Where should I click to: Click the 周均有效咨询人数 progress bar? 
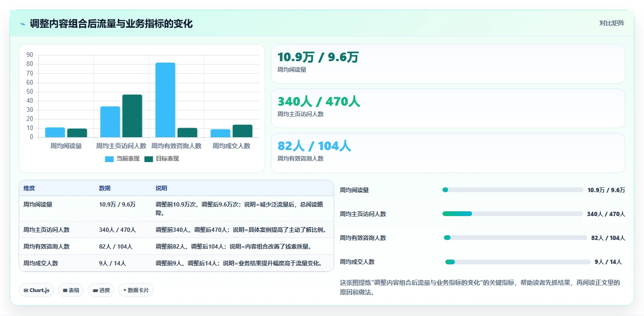pyautogui.click(x=516, y=238)
